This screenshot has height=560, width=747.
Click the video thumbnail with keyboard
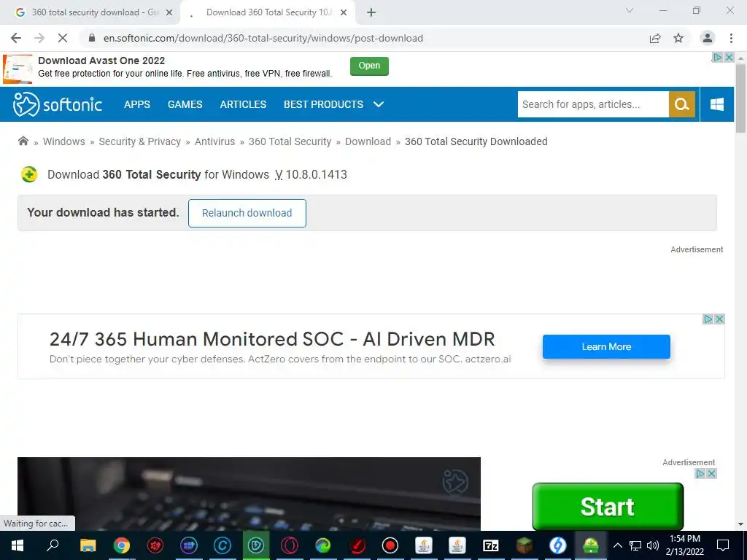click(x=249, y=494)
